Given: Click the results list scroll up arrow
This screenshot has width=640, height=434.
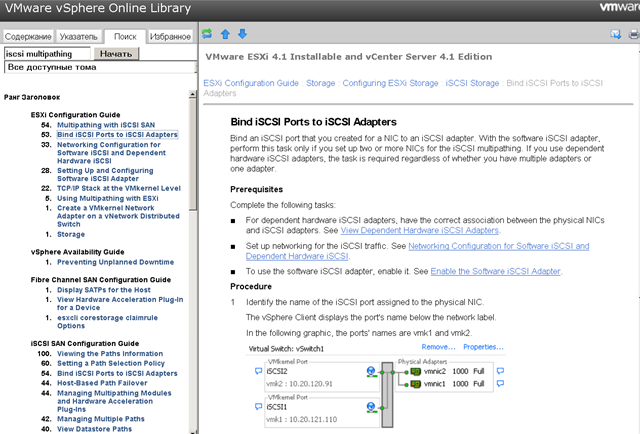Looking at the screenshot, I should pos(193,94).
